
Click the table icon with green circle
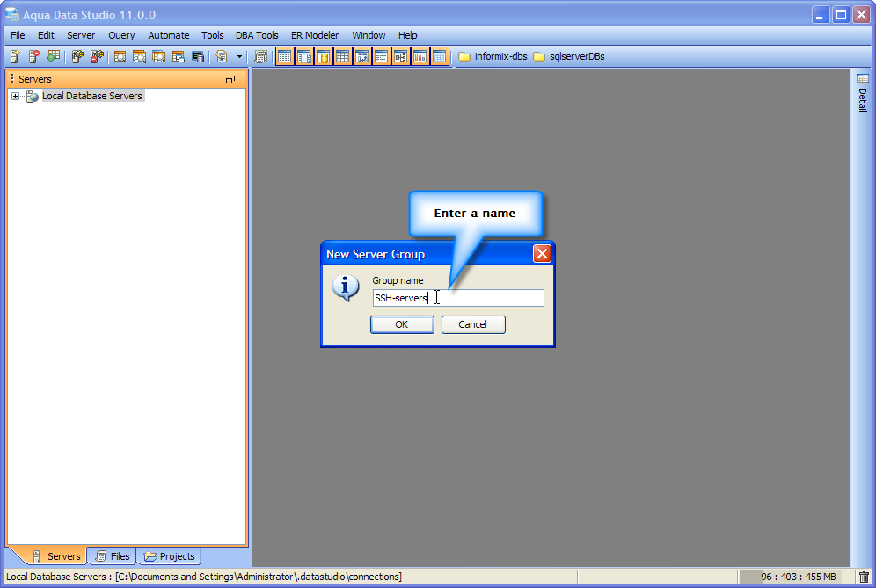pyautogui.click(x=53, y=56)
